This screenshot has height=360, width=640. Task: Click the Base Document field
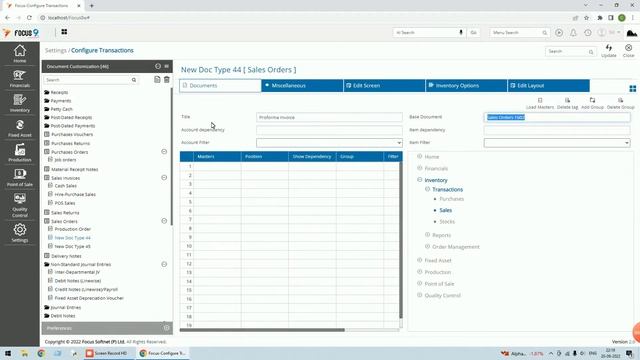(557, 117)
